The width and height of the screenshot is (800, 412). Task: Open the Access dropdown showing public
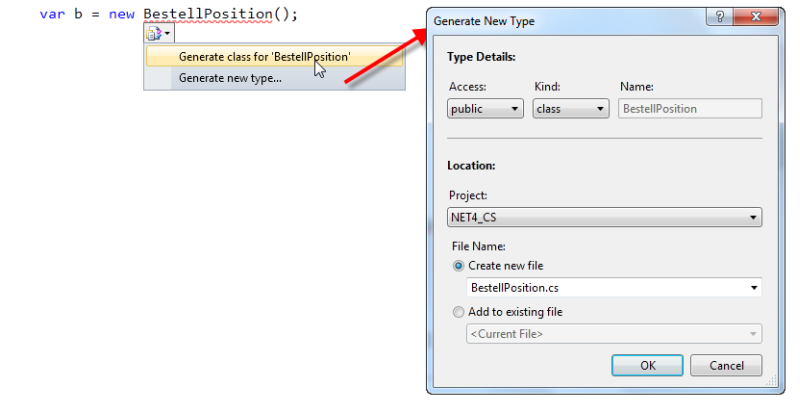(485, 108)
